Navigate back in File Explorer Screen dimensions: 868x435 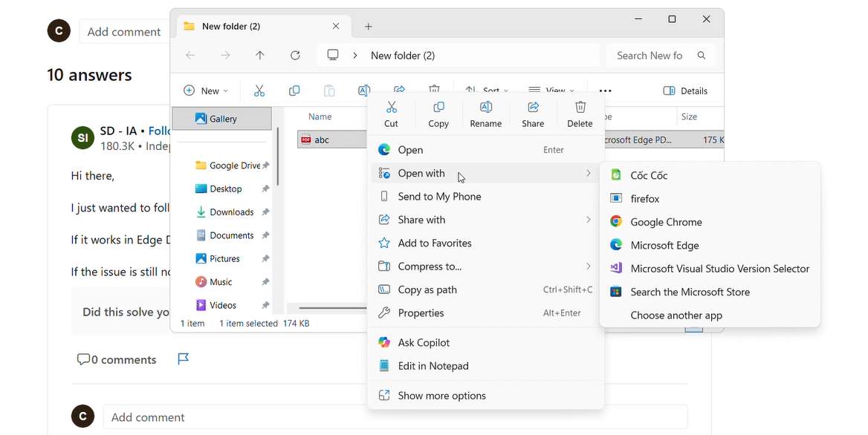[190, 55]
